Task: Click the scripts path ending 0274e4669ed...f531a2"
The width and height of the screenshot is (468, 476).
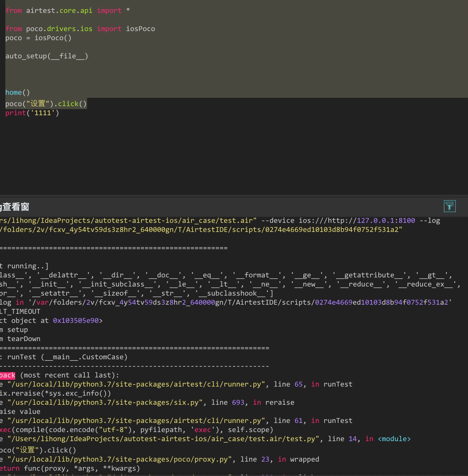Action: tap(201, 230)
